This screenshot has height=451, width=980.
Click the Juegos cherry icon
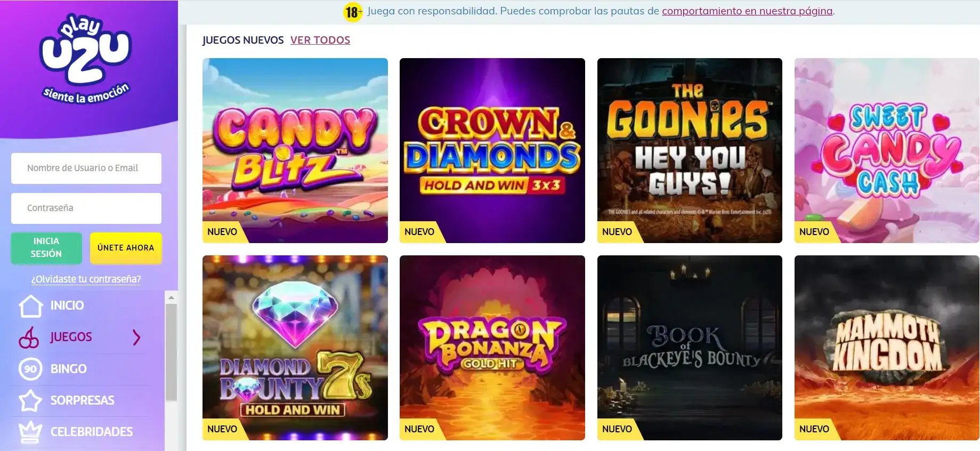(29, 337)
